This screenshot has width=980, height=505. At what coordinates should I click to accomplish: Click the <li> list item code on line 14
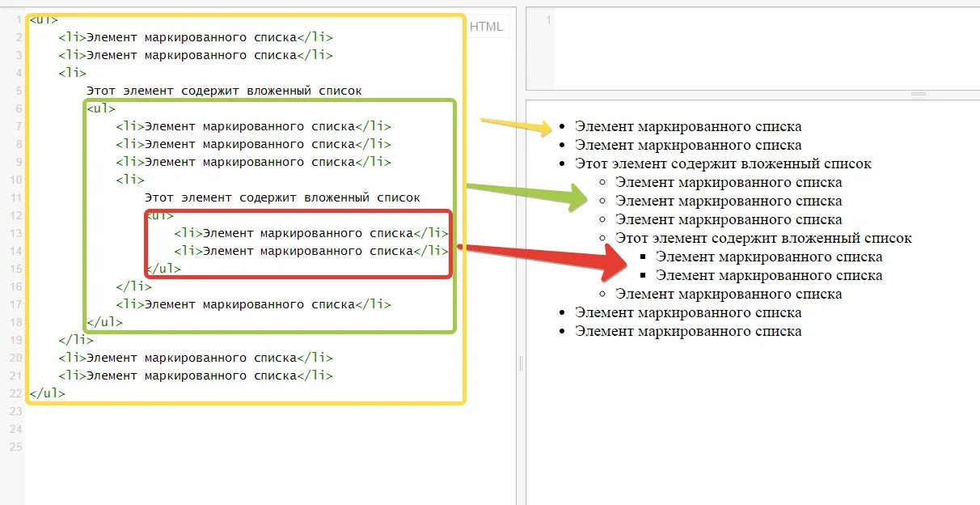point(311,251)
